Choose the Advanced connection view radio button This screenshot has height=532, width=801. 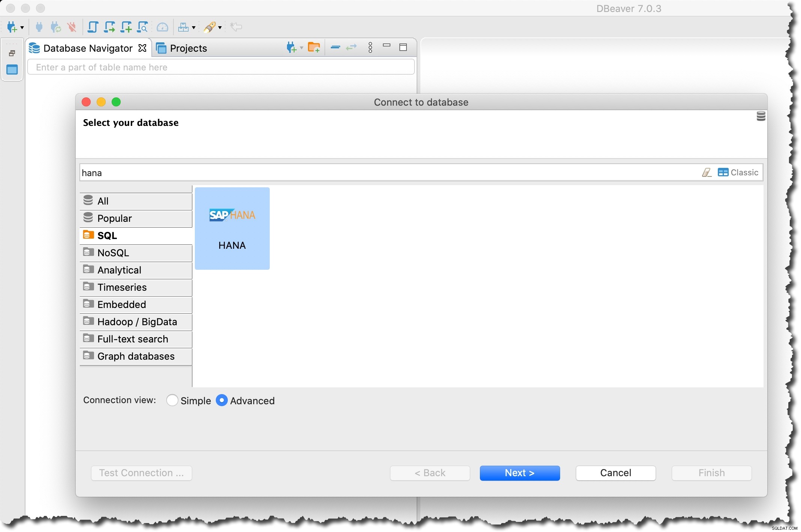222,400
